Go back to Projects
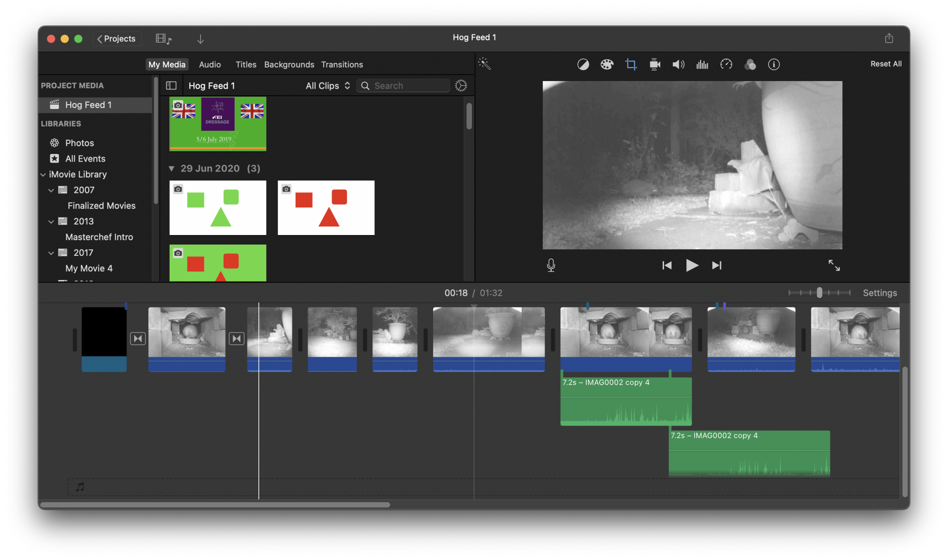 tap(116, 39)
